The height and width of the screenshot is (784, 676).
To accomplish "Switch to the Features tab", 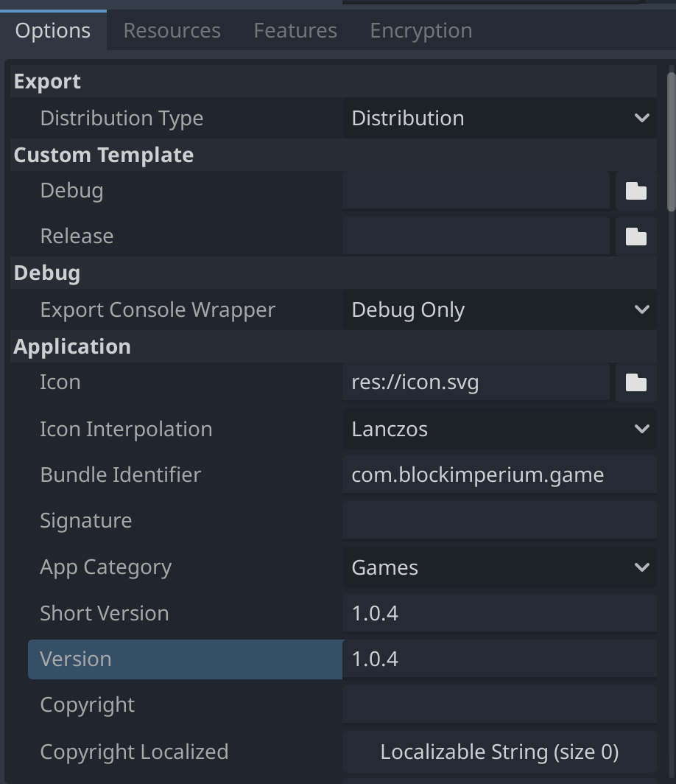I will [295, 30].
